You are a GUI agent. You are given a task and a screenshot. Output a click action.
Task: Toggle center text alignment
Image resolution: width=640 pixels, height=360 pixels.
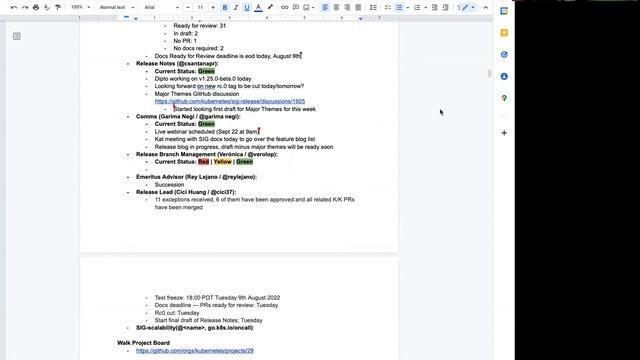coord(336,7)
